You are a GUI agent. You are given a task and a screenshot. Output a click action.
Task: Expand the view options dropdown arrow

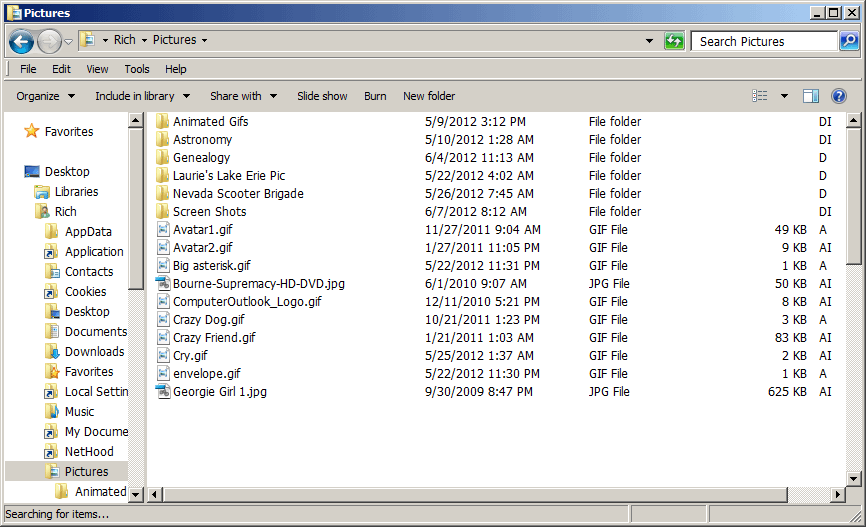784,96
